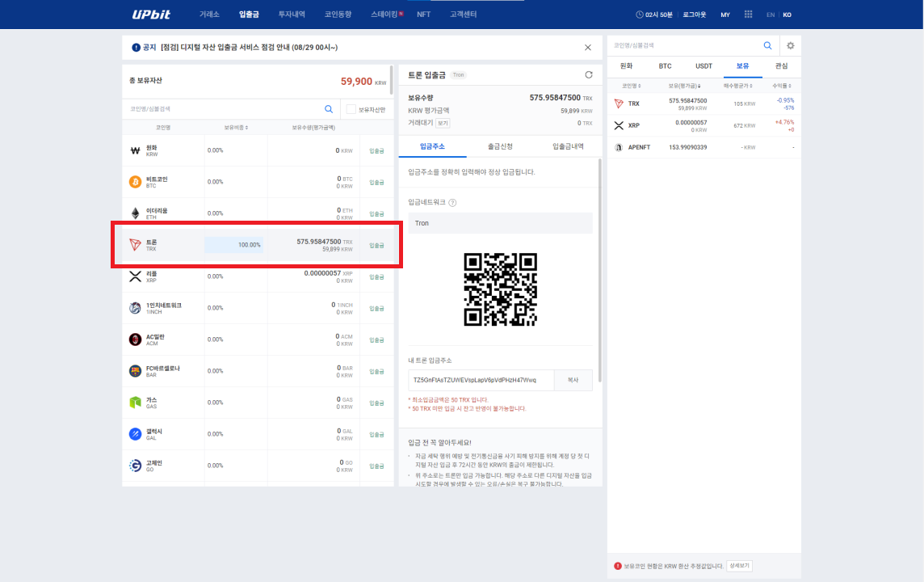Click the red alert icon in footer note
Image resolution: width=924 pixels, height=582 pixels.
618,566
